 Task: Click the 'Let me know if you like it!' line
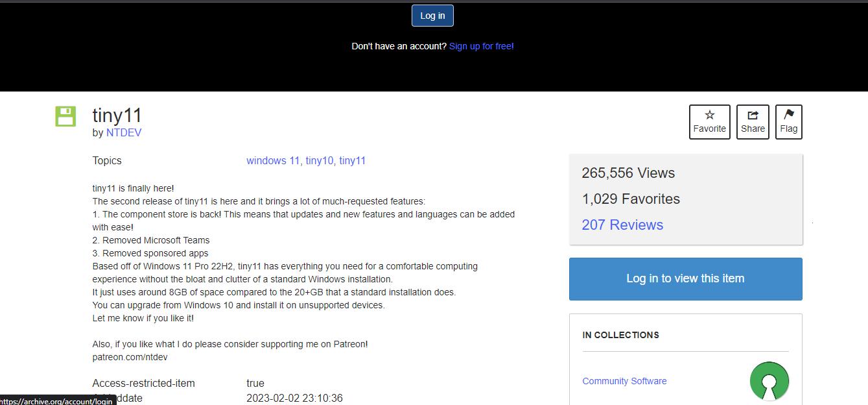143,318
